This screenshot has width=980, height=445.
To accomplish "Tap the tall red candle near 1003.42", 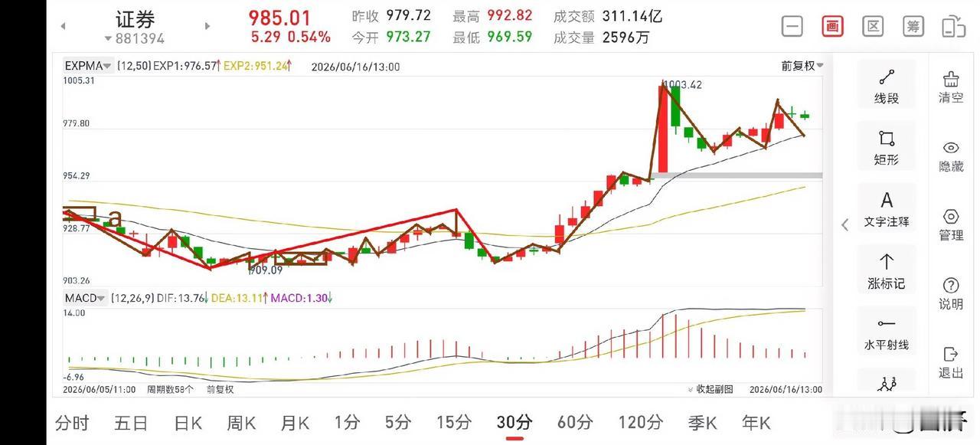I will click(663, 129).
